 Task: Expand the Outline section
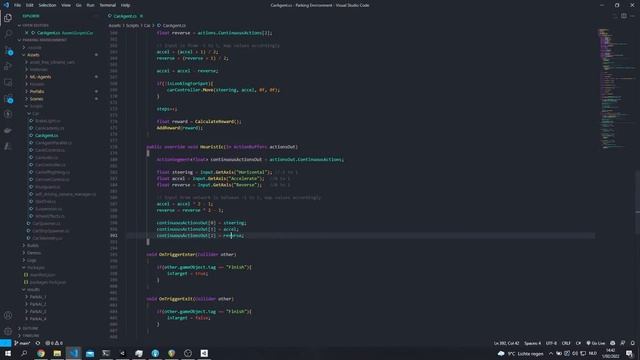point(31,328)
